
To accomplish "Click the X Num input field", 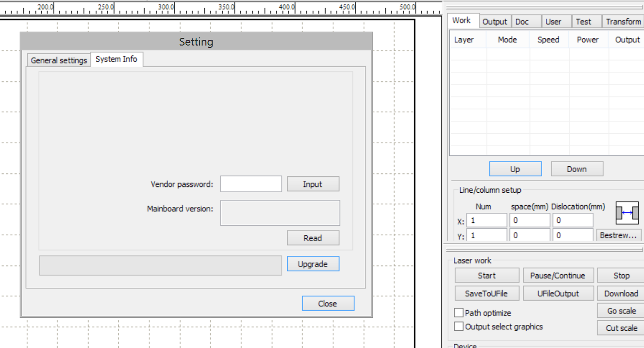I will click(x=486, y=220).
